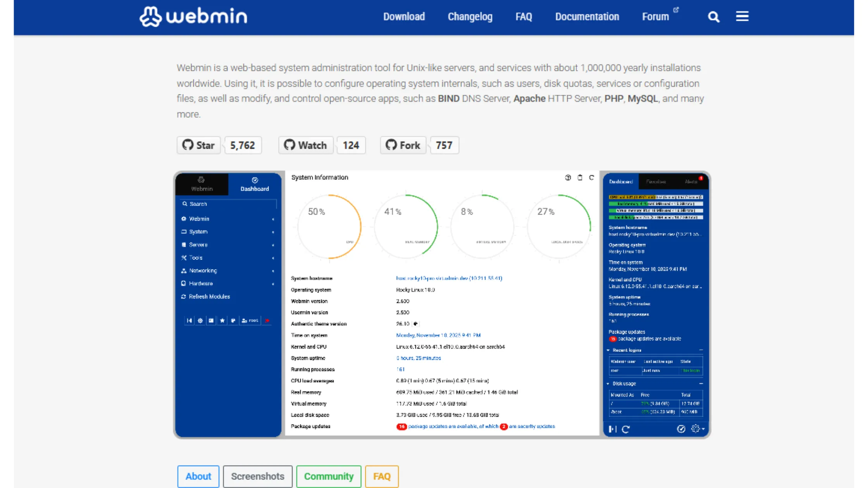Click the 27% local disk space gauge

559,227
